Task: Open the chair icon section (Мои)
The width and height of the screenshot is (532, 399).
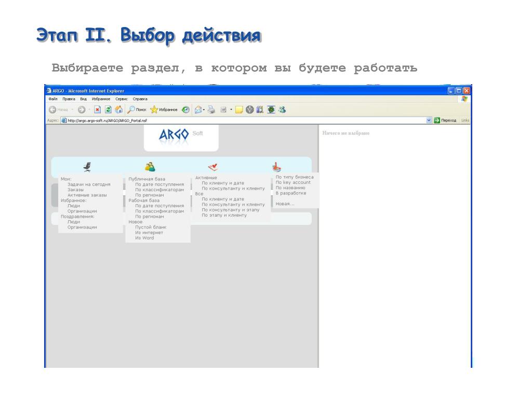Action: 87,167
